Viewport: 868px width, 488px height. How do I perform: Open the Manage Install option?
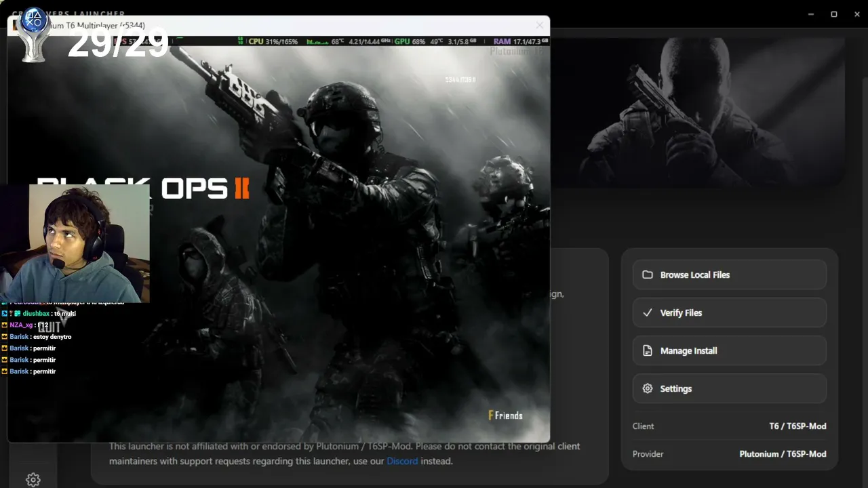click(729, 350)
